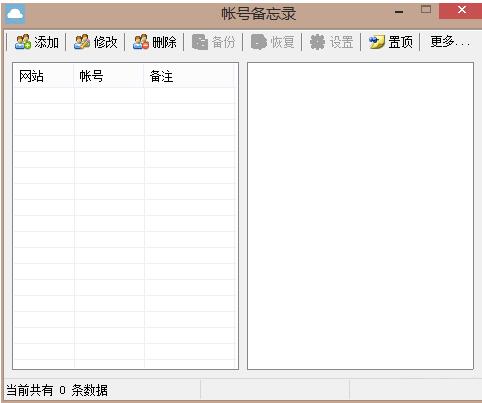Screen dimensions: 482x403
Task: Click the 备份 (Backup) toolbar icon
Action: [x=200, y=42]
